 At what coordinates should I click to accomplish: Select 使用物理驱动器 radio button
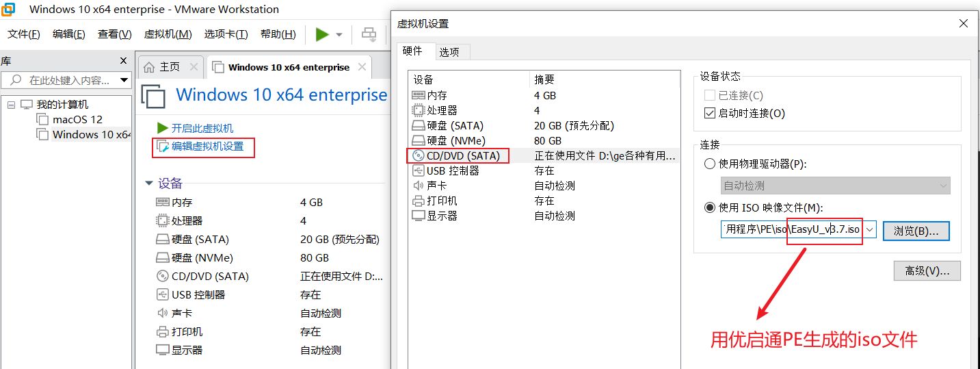pos(709,164)
